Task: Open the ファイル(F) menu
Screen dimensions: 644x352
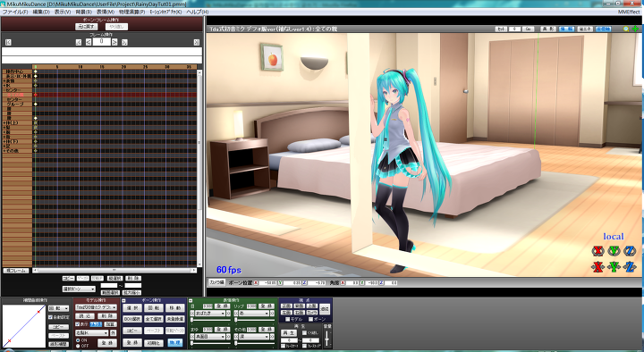Action: coord(15,12)
